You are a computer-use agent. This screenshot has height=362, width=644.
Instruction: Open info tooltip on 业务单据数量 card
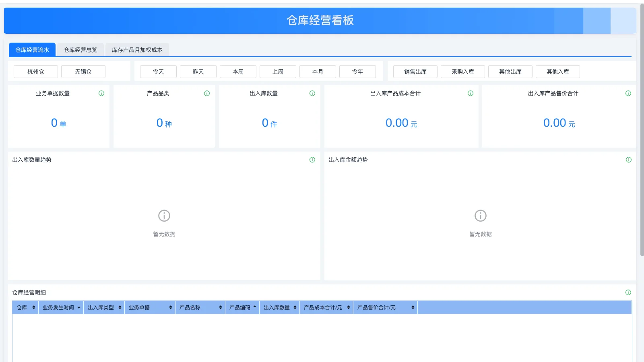coord(101,93)
